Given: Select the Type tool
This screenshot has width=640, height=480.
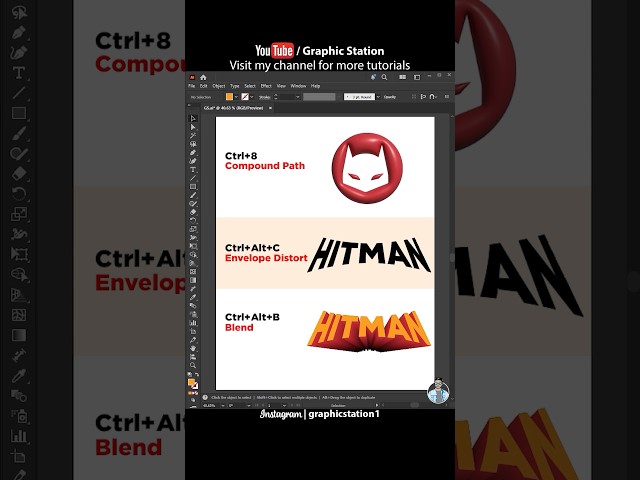Looking at the screenshot, I should coord(193,169).
